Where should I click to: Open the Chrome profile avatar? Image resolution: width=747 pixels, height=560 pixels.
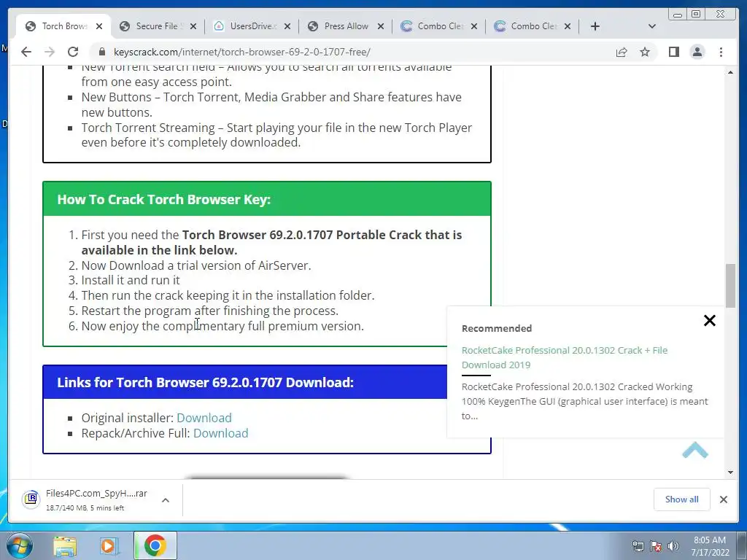pyautogui.click(x=697, y=52)
